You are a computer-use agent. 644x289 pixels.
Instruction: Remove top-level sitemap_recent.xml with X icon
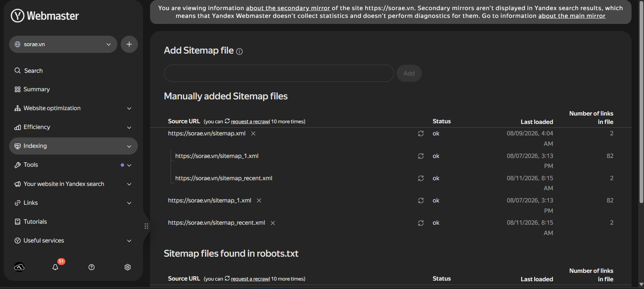[x=273, y=223]
